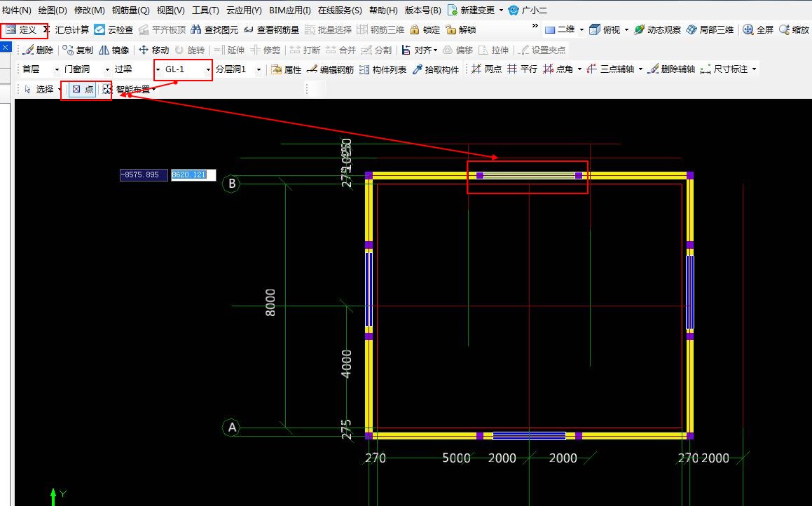This screenshot has width=812, height=506.
Task: Click 平行 parallel axis tool
Action: tap(522, 69)
